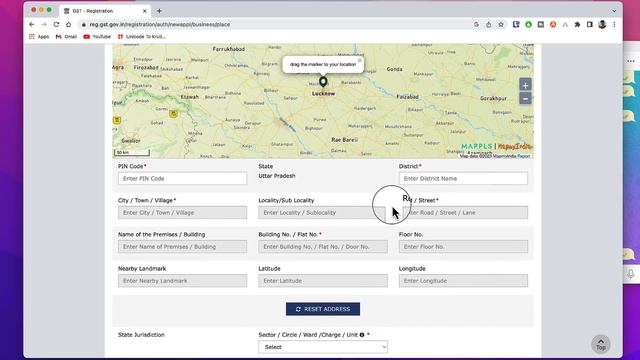Open Google icon in address bar
Viewport: 640px width, 360px height.
click(x=476, y=24)
